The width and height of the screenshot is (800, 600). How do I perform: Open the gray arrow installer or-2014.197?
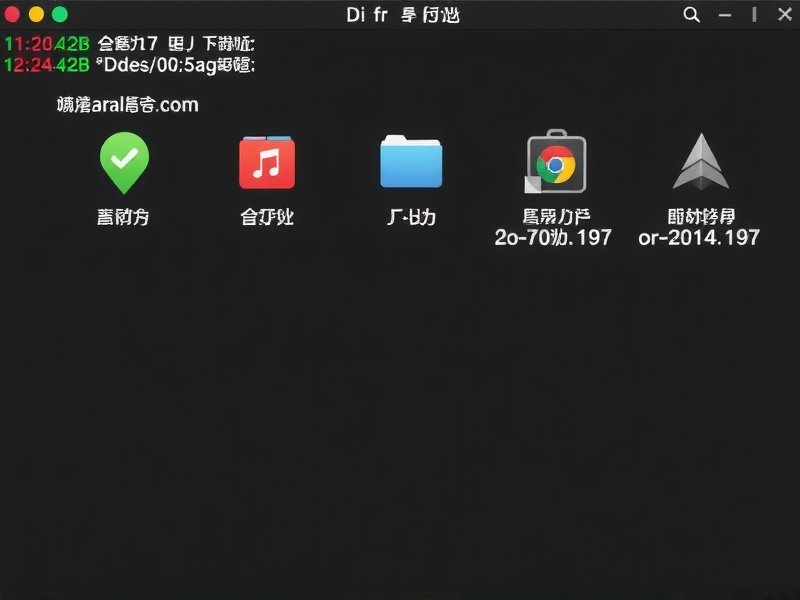(x=701, y=162)
